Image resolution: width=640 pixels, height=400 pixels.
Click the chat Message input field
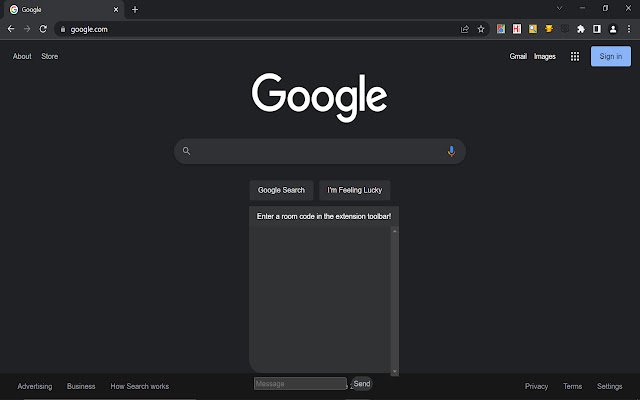tap(300, 384)
